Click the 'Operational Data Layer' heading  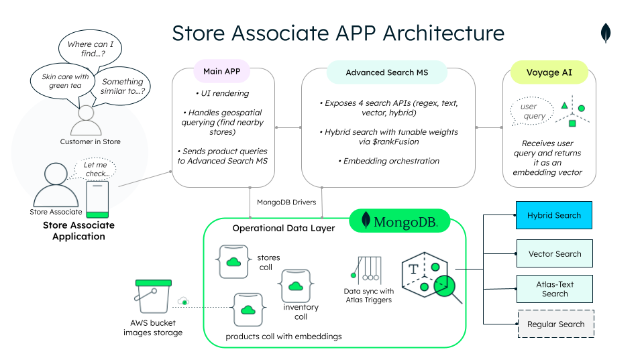[x=283, y=228]
